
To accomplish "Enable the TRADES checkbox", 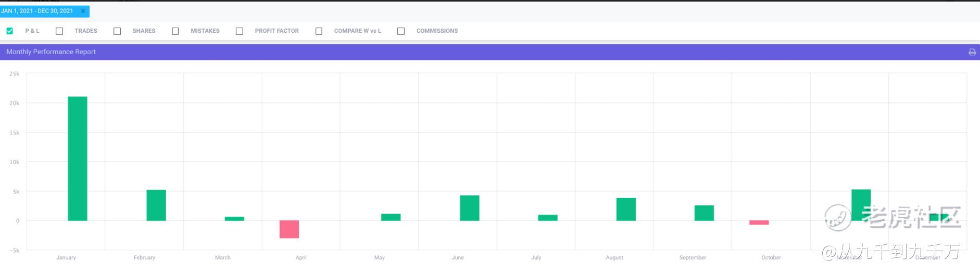I will click(x=59, y=31).
